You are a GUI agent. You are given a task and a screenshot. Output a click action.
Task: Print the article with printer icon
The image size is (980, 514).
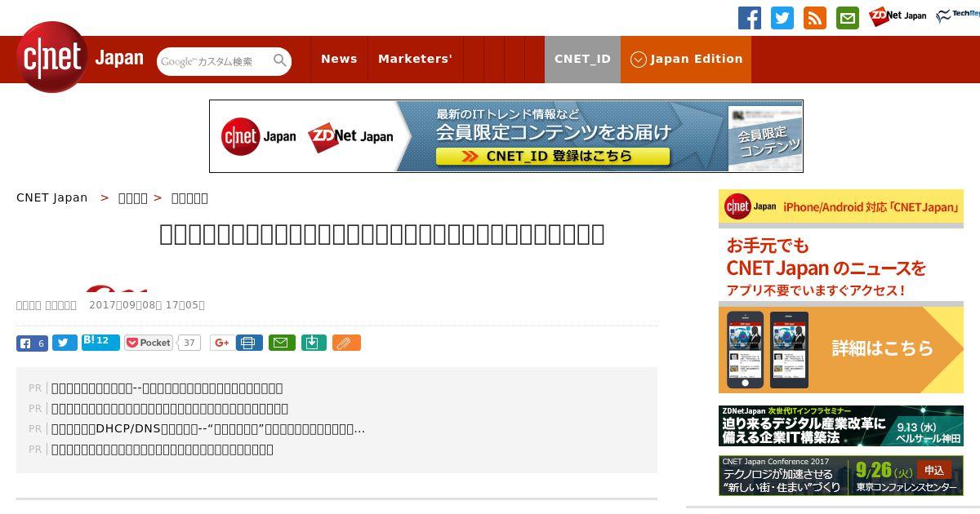[x=249, y=343]
